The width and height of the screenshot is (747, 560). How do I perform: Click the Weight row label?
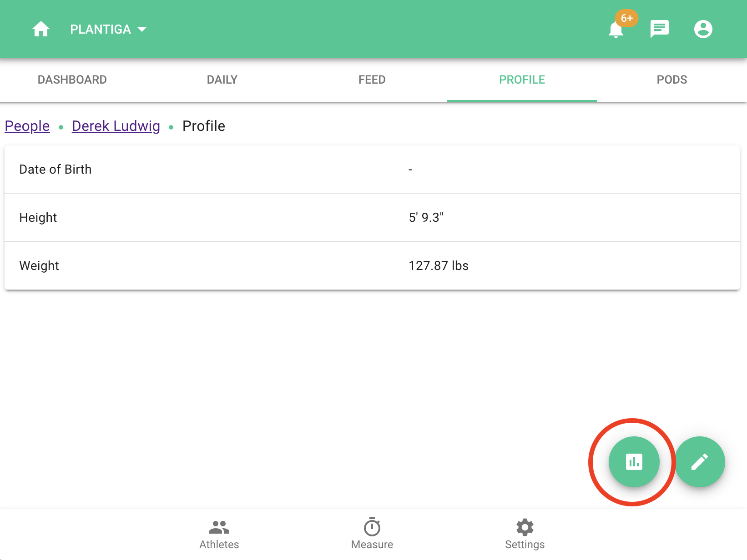pos(39,265)
